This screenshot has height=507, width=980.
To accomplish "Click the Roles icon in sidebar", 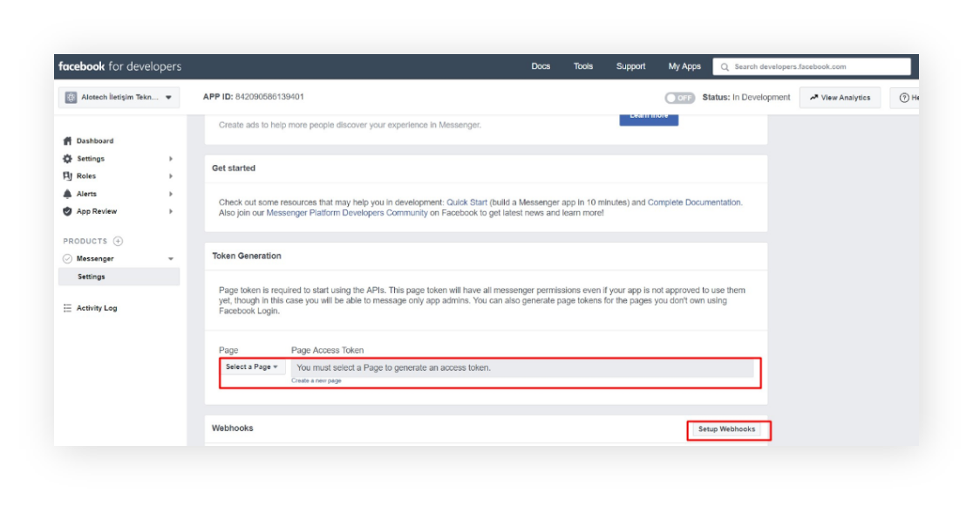I will coord(67,176).
